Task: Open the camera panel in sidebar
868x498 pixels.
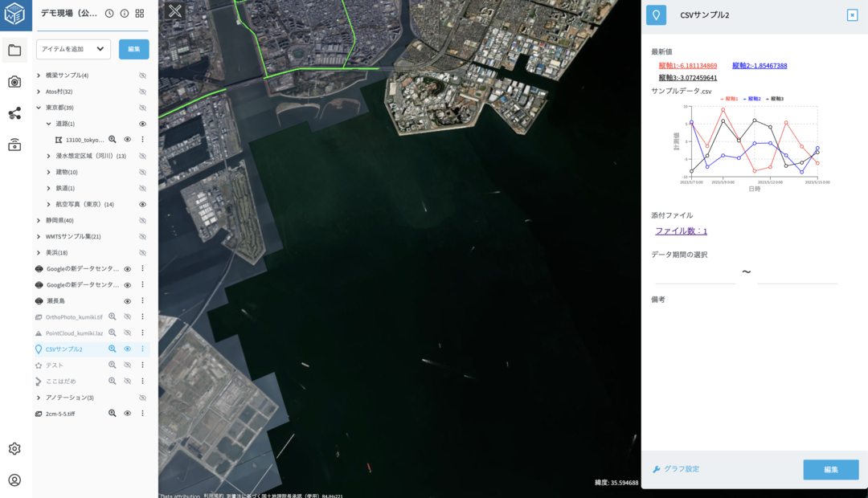Action: tap(14, 81)
